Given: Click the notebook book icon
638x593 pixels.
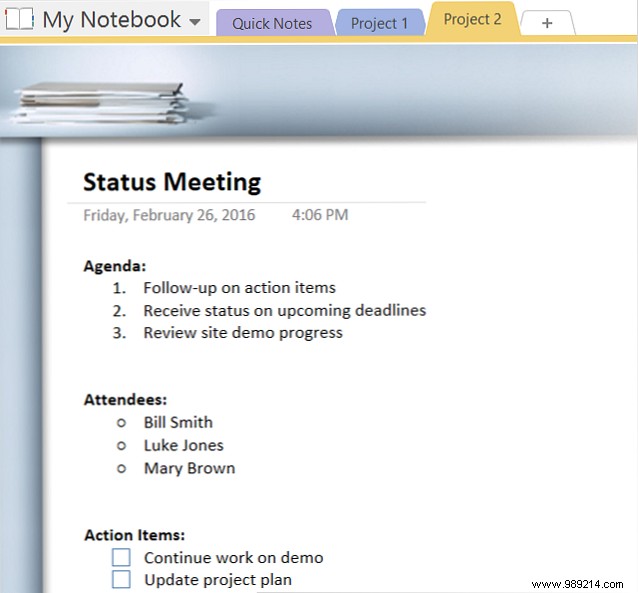Looking at the screenshot, I should pos(19,19).
